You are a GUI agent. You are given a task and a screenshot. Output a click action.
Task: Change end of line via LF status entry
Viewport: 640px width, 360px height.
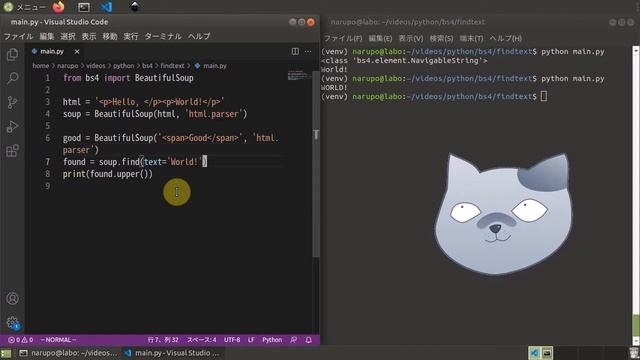point(251,340)
